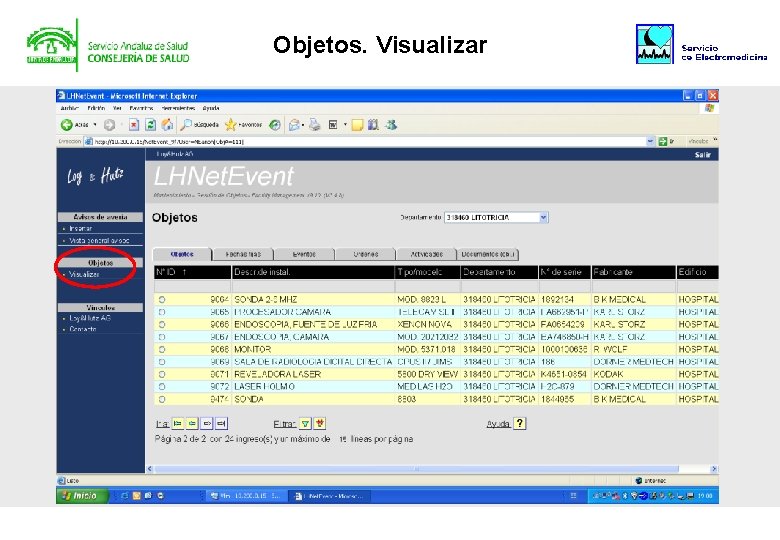Viewport: 780px width, 540px height.
Task: Click the LHNetEvent taskbar window button
Action: pyautogui.click(x=330, y=496)
